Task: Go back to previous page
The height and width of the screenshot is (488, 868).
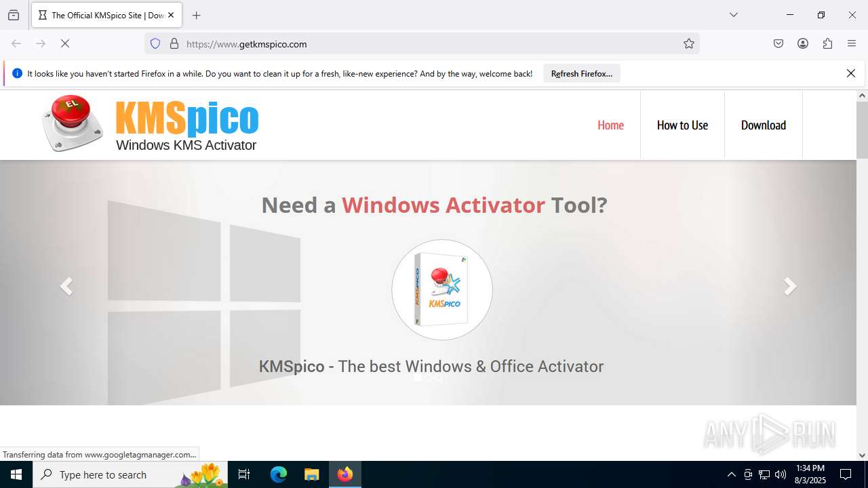Action: point(16,43)
